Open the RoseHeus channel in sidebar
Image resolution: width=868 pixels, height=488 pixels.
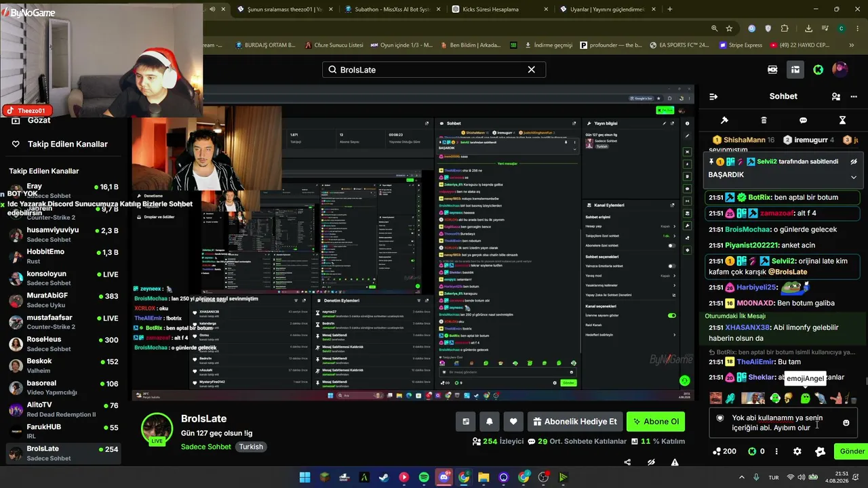63,344
